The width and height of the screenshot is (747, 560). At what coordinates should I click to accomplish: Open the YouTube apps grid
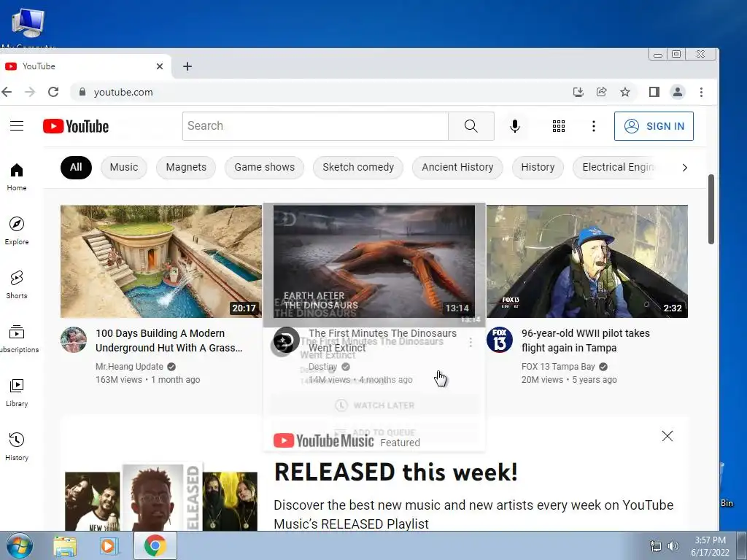click(x=558, y=126)
